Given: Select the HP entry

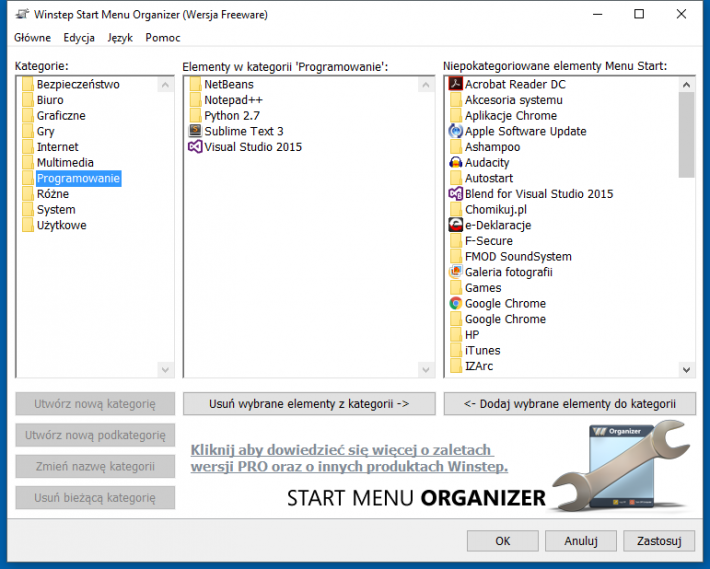Looking at the screenshot, I should [x=472, y=335].
